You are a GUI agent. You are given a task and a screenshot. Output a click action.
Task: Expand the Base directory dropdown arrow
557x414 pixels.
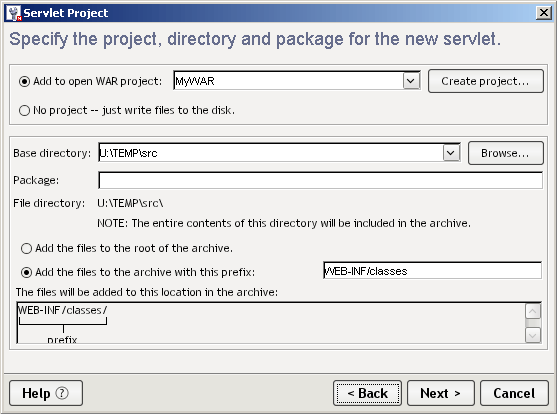pos(451,153)
